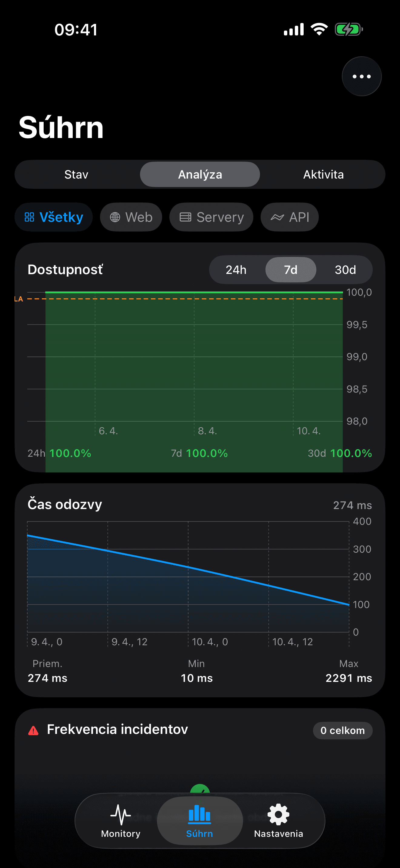
Task: Filter by Web globe chip
Action: click(131, 217)
